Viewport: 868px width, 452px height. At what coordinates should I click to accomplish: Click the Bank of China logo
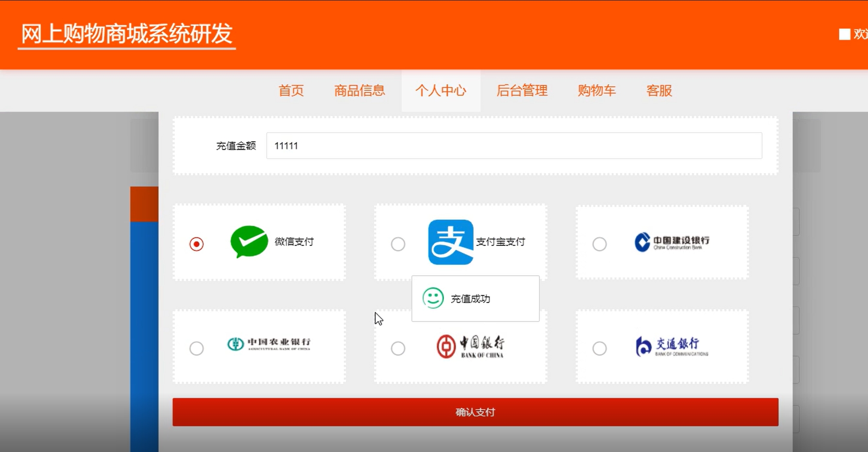click(x=471, y=346)
